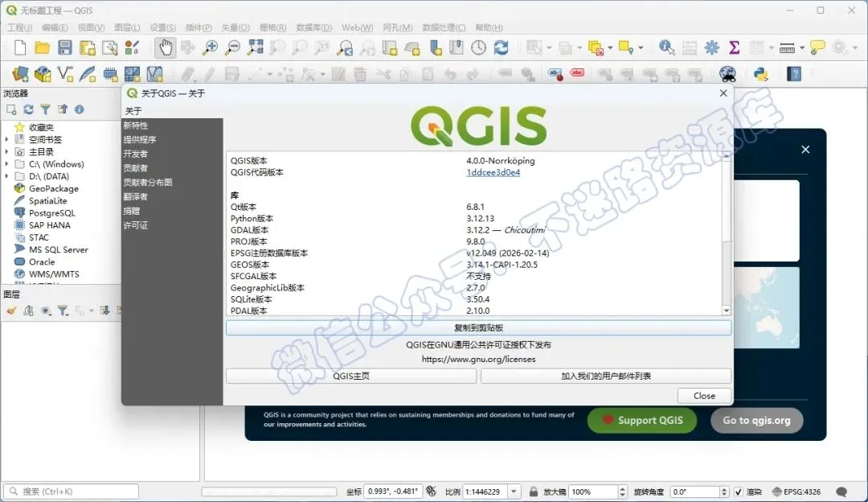Open the 帮助(H) menu

point(489,27)
